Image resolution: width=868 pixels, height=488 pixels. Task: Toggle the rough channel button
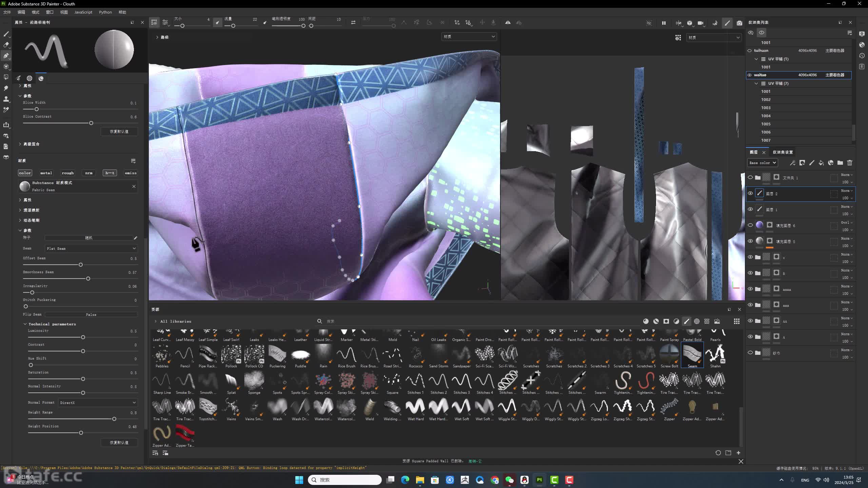click(68, 173)
